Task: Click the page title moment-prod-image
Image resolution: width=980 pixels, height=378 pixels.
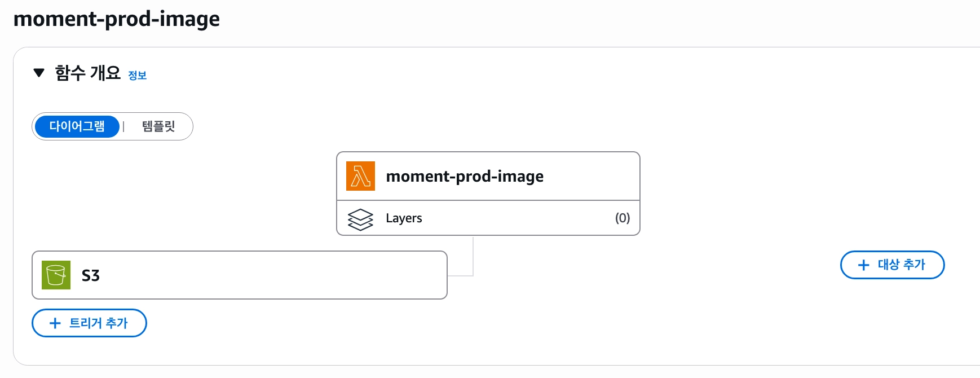Action: (x=117, y=19)
